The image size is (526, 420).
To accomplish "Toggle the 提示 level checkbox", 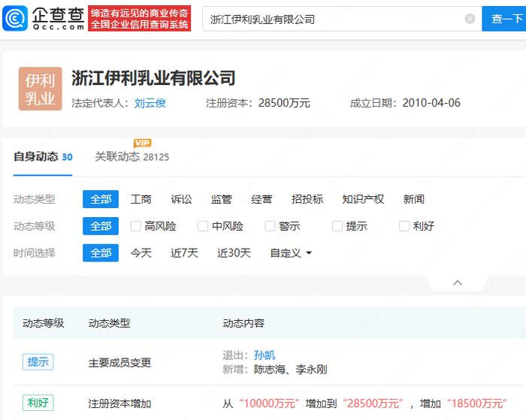I will [337, 226].
